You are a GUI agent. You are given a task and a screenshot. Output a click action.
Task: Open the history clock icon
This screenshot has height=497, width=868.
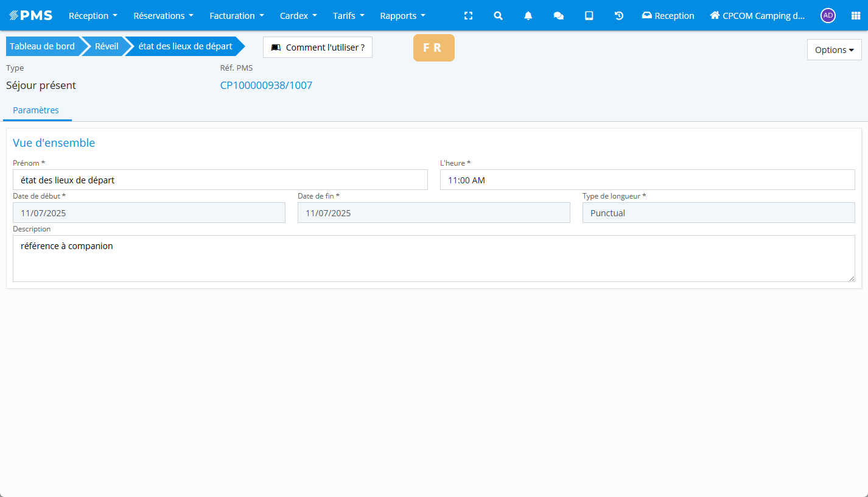619,16
